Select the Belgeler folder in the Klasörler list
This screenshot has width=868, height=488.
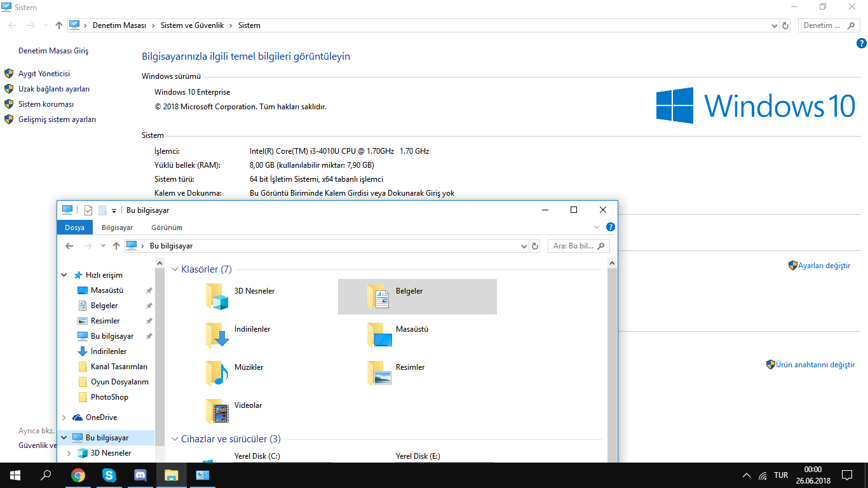tap(417, 297)
